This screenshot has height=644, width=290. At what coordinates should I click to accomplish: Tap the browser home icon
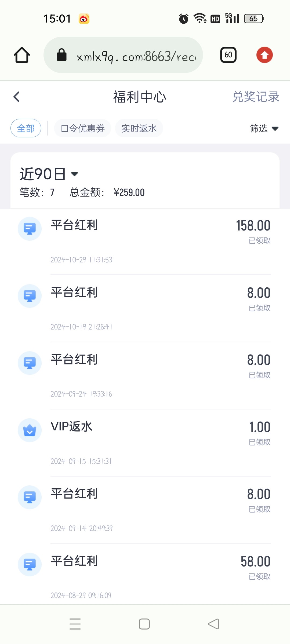click(22, 55)
